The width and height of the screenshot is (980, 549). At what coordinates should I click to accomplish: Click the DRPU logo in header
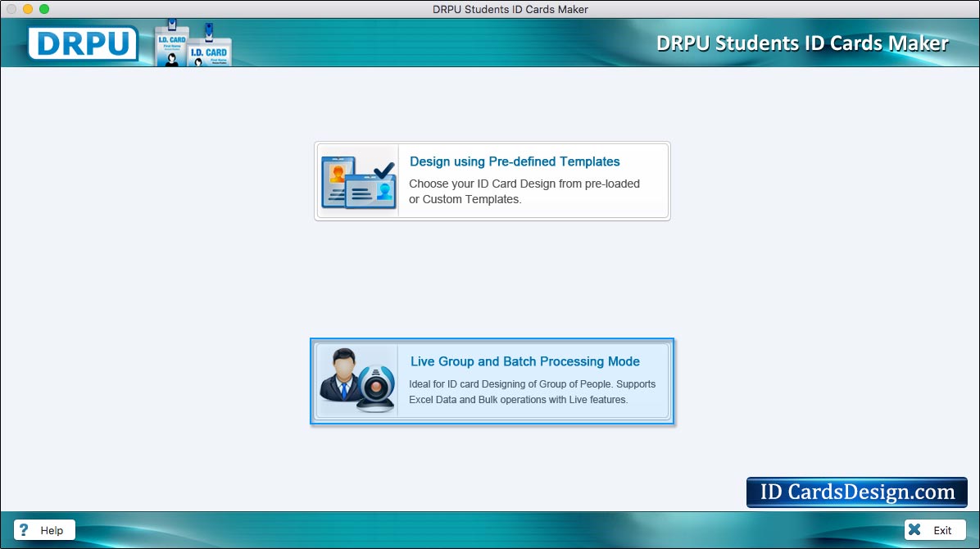pyautogui.click(x=83, y=43)
